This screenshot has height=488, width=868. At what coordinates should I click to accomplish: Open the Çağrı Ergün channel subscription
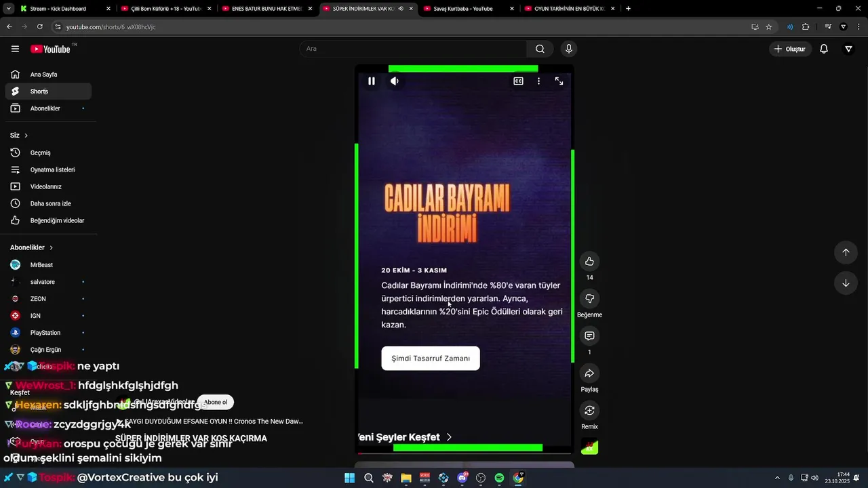(48, 350)
